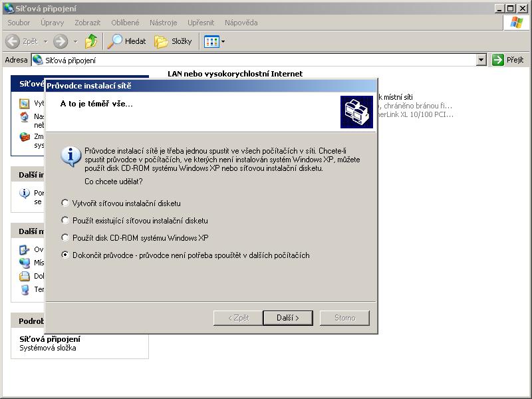
Task: Open the Nástroje menu
Action: pos(163,23)
